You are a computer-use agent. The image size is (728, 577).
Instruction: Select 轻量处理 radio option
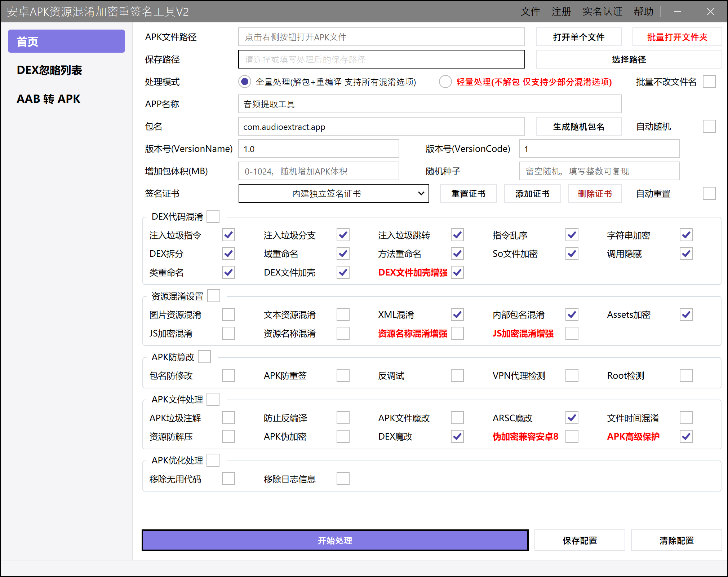445,82
